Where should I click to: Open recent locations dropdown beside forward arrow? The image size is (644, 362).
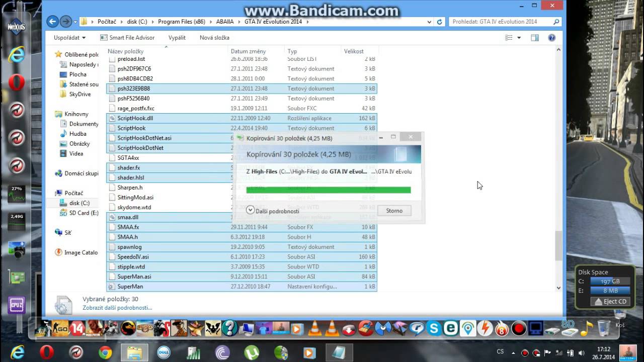[75, 22]
